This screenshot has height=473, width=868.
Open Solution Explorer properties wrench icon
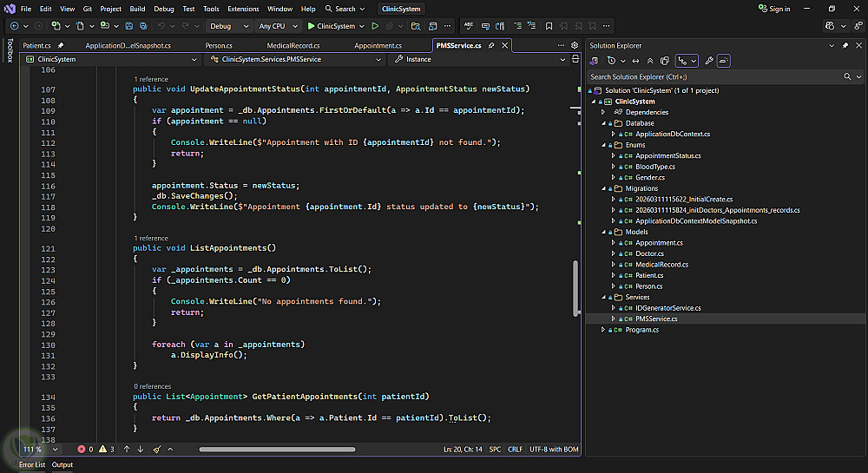tap(709, 61)
